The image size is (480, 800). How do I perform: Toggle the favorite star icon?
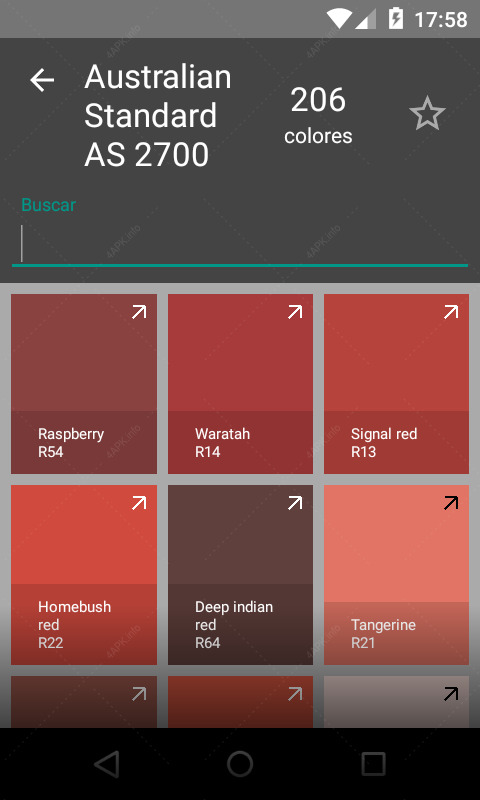pyautogui.click(x=427, y=114)
